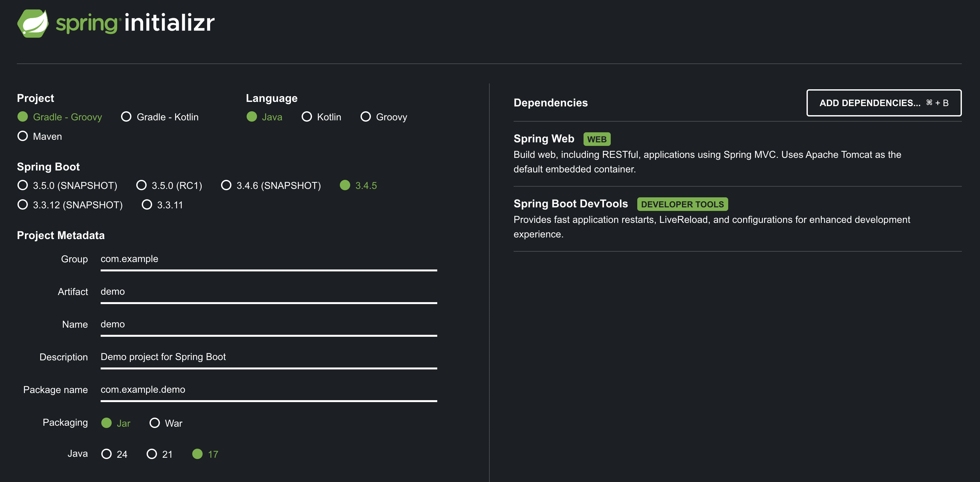Click the Language section heading

272,98
